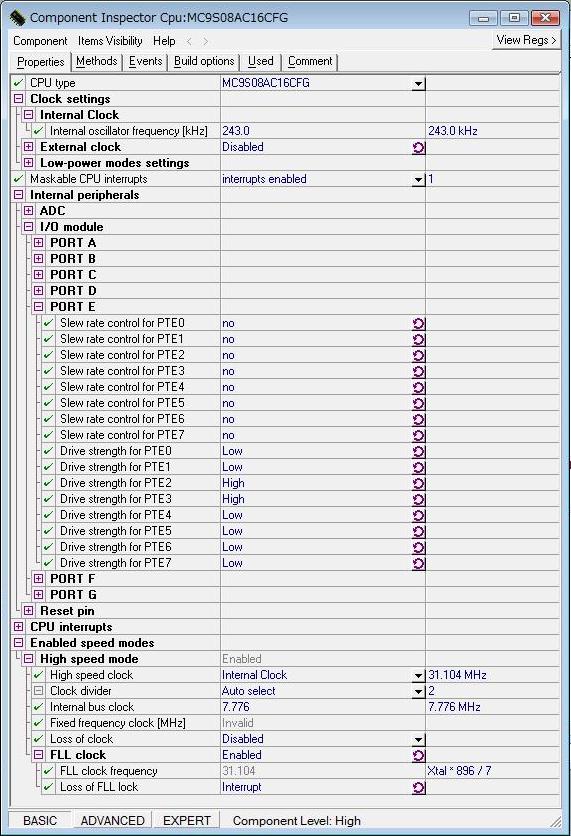Click the back navigation arrow
The image size is (571, 836).
[189, 41]
